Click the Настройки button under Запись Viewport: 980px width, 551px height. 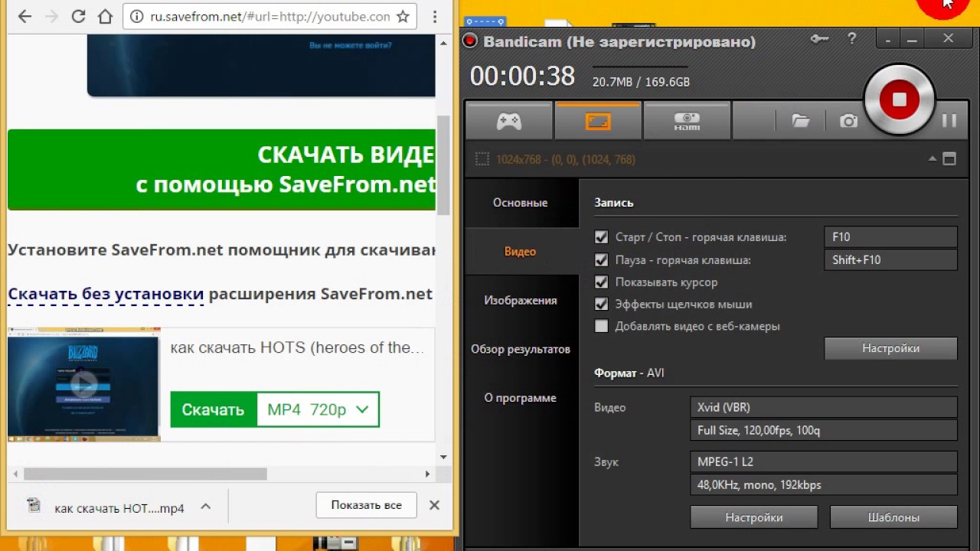pos(890,348)
